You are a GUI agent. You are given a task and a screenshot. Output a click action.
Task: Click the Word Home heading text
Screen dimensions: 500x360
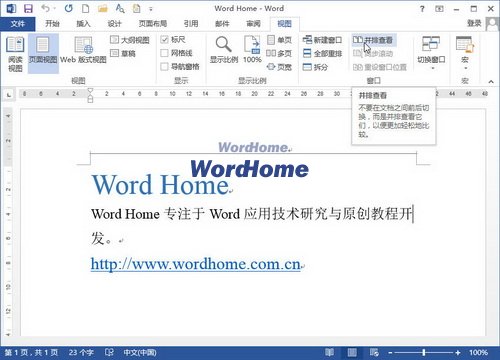point(160,185)
